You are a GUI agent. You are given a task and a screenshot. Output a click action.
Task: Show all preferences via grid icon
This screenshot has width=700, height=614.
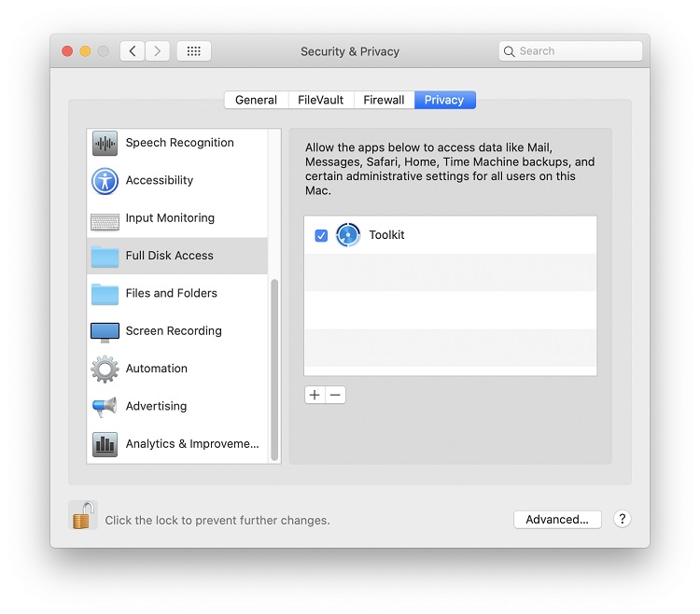194,51
